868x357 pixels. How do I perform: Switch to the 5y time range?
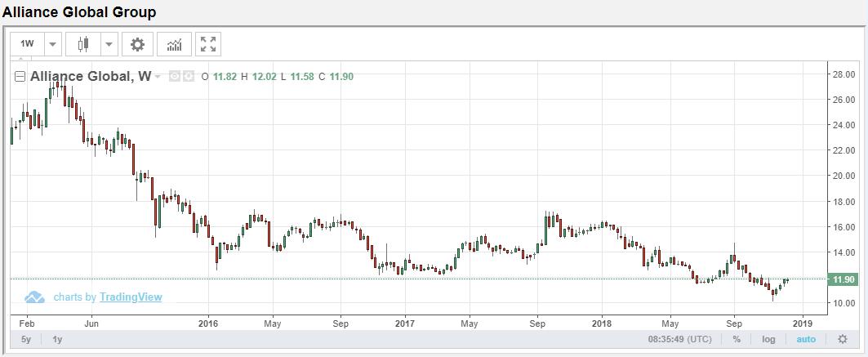point(26,339)
